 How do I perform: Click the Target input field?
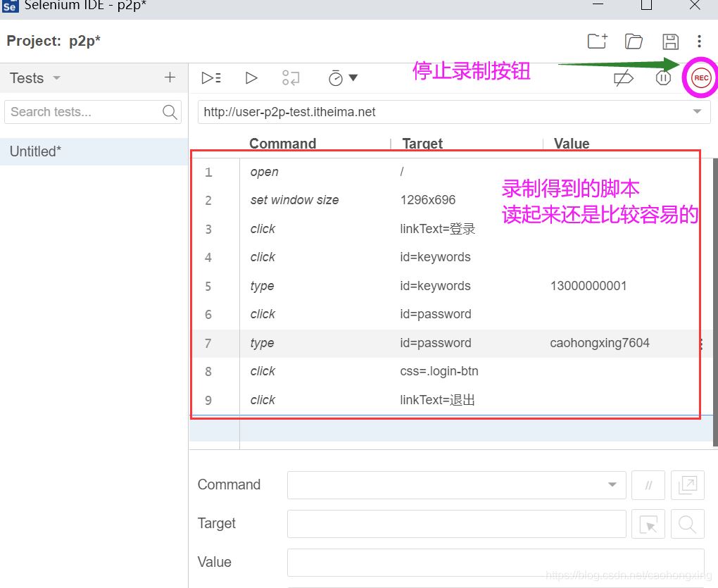(x=456, y=524)
